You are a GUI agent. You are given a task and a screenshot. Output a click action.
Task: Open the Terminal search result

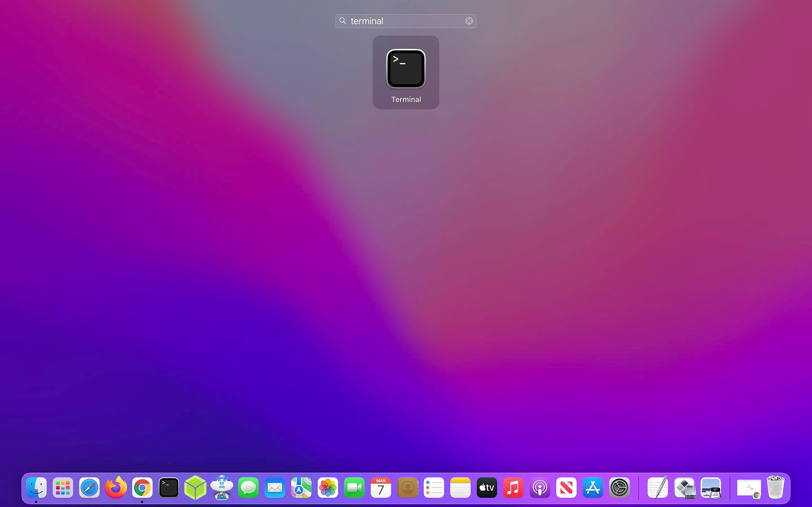[x=405, y=69]
